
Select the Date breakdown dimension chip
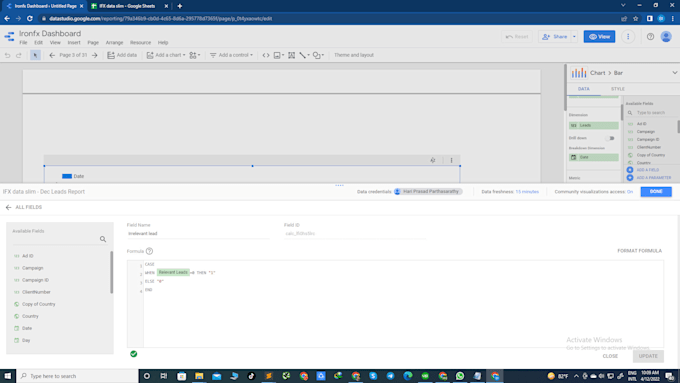point(593,157)
